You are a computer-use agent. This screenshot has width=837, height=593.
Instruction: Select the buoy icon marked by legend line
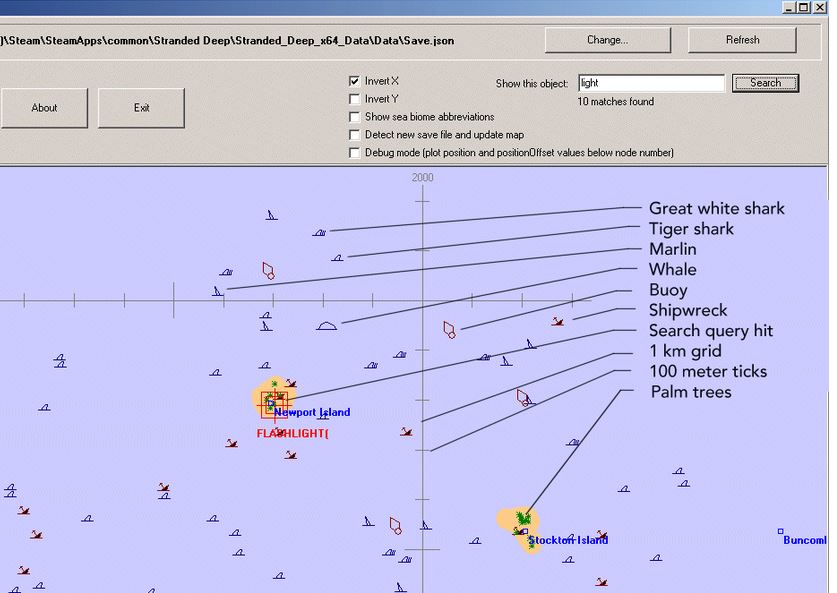pos(450,329)
